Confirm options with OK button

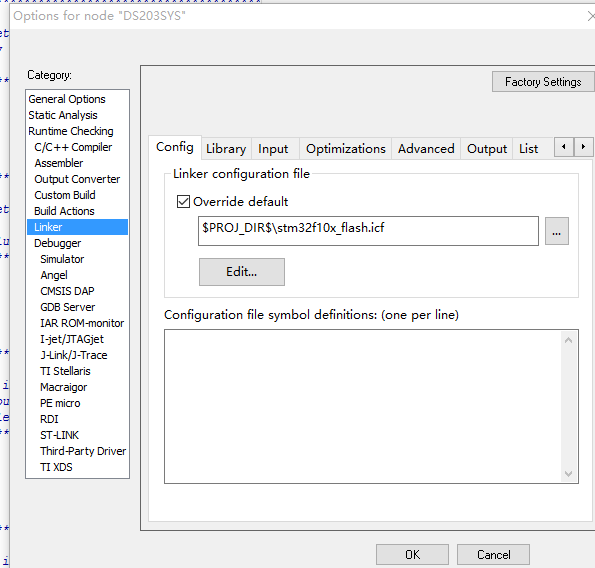pyautogui.click(x=412, y=555)
